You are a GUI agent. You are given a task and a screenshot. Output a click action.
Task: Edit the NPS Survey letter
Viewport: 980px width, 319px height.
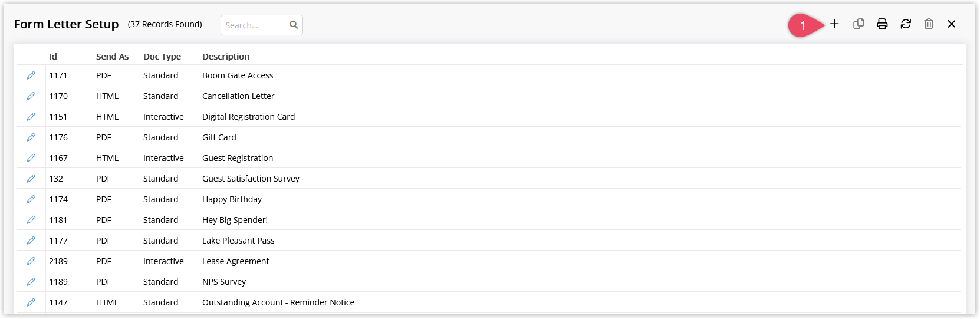coord(31,282)
